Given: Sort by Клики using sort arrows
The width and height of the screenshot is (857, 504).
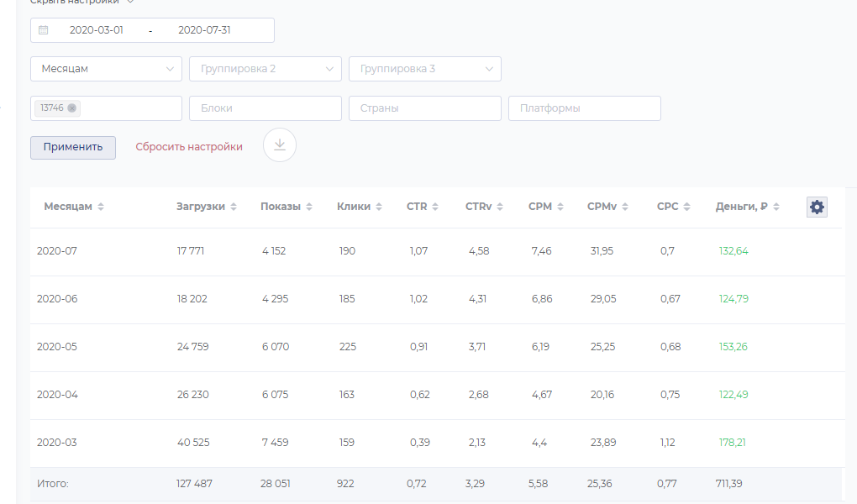Looking at the screenshot, I should (x=379, y=207).
